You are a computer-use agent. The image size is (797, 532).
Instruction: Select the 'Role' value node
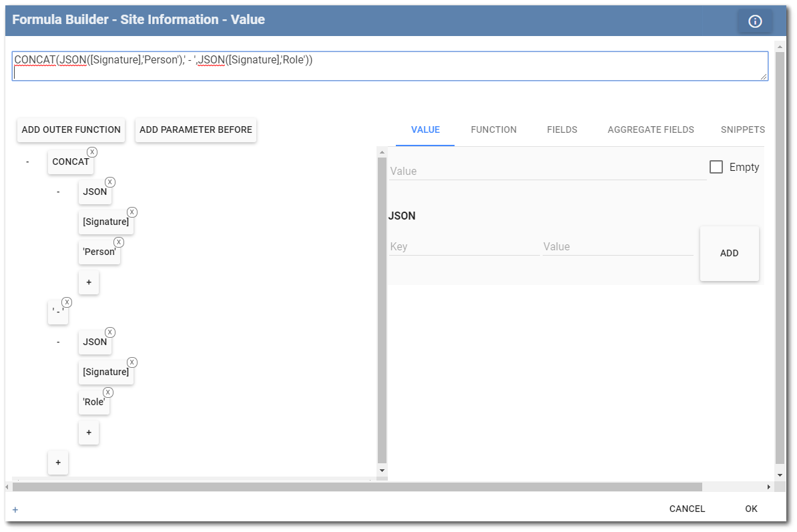[x=94, y=402]
